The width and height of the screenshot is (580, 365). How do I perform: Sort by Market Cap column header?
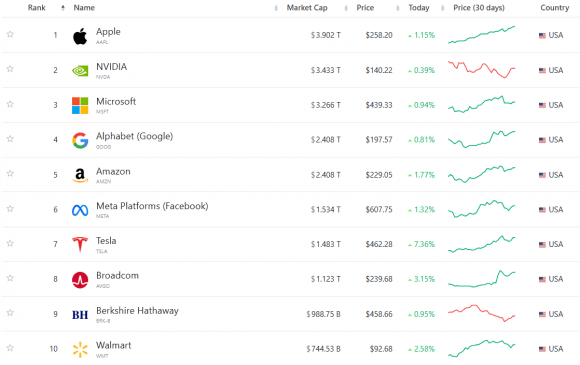307,8
